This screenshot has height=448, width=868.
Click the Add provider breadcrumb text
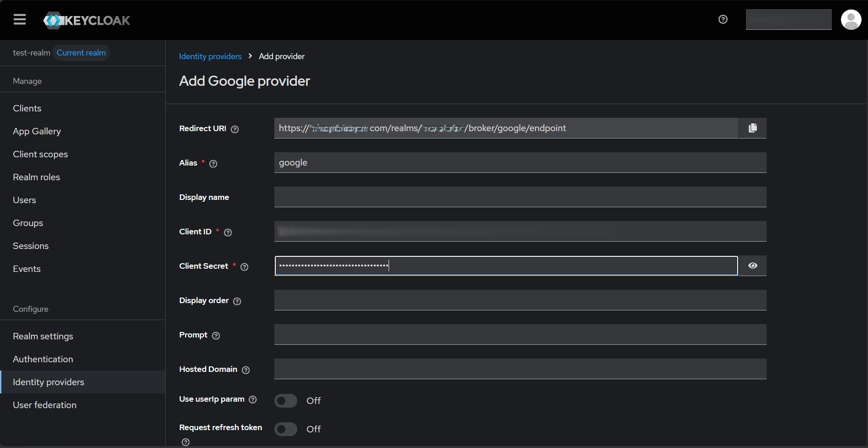(x=282, y=56)
